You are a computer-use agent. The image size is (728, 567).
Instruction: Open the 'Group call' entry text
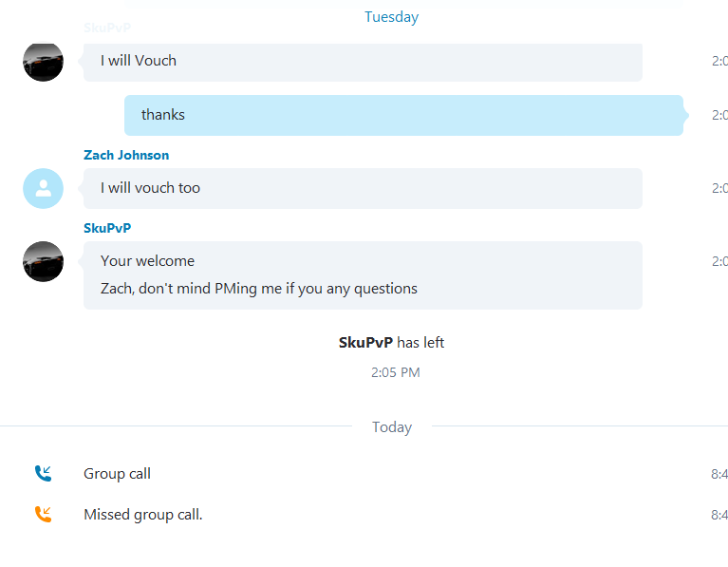pyautogui.click(x=117, y=474)
